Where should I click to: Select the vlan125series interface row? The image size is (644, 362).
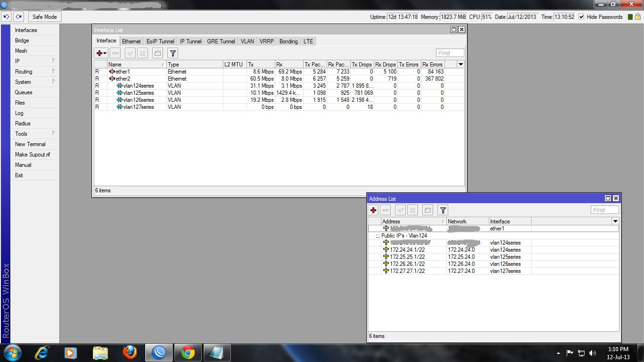(x=279, y=93)
